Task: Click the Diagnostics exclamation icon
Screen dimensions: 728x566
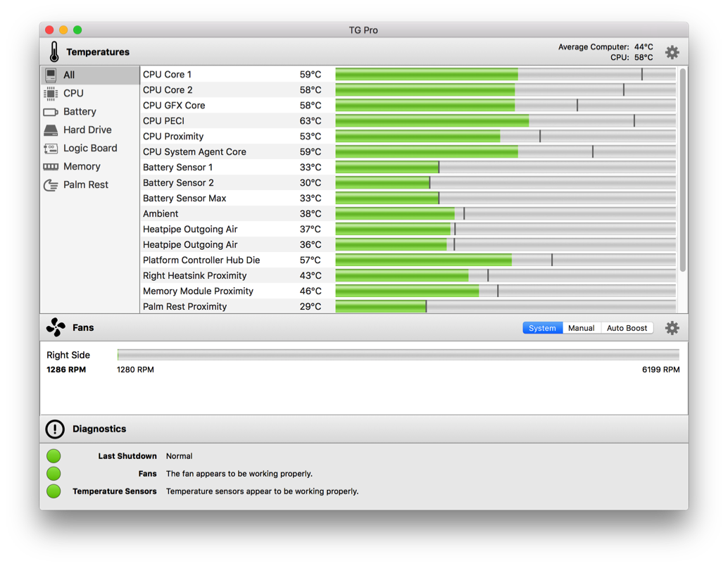Action: click(x=55, y=429)
